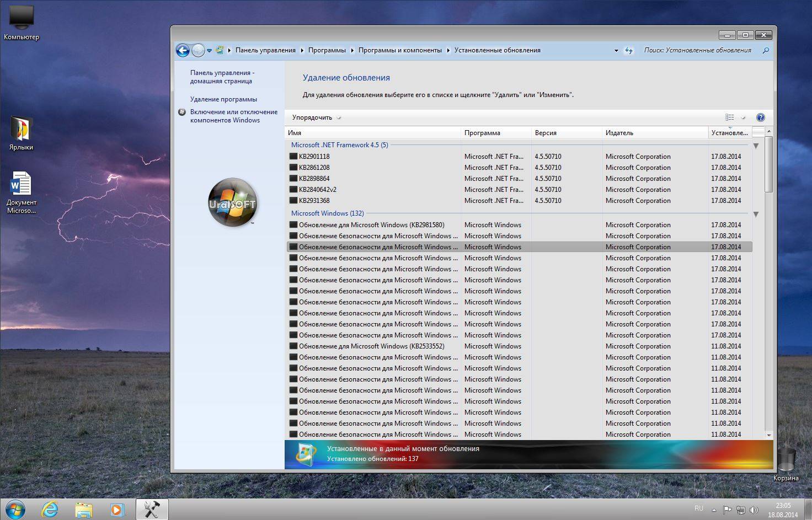Click the tools taskbar button
The width and height of the screenshot is (812, 520).
[x=152, y=510]
